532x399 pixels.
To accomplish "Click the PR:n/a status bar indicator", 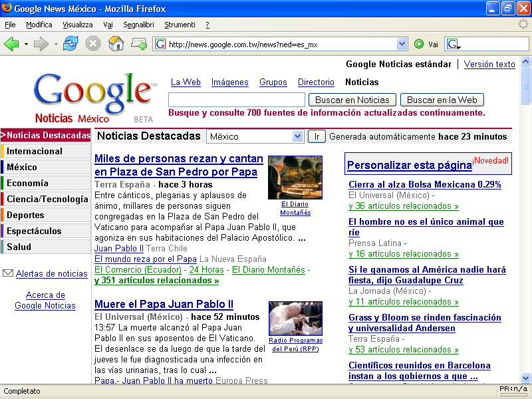I will click(513, 389).
